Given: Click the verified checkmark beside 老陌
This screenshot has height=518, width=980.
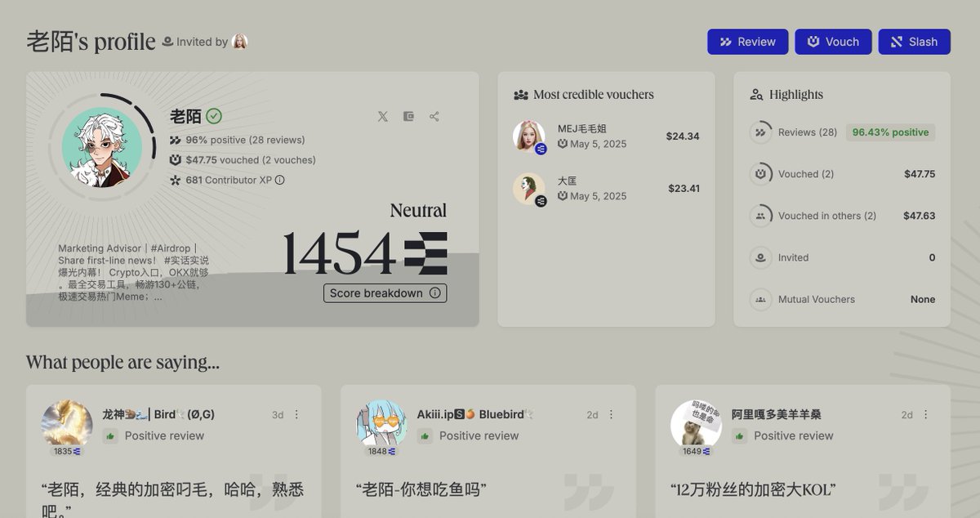Looking at the screenshot, I should tap(214, 116).
